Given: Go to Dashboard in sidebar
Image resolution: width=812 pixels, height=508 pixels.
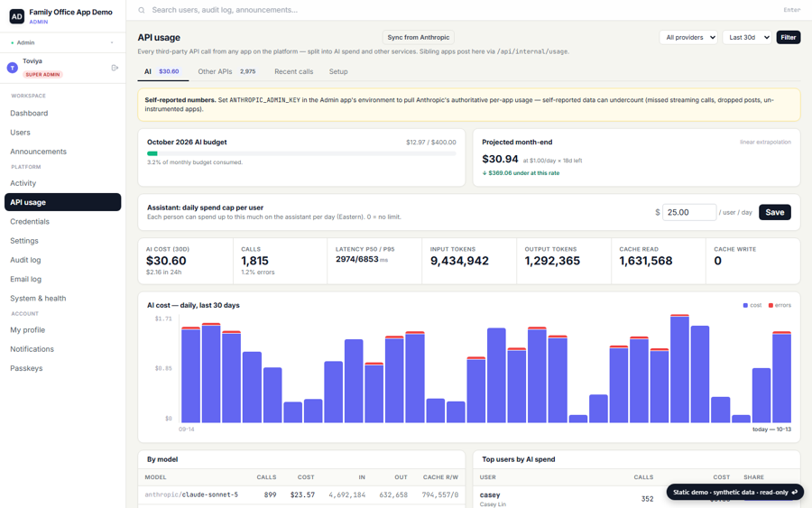Looking at the screenshot, I should (62, 113).
